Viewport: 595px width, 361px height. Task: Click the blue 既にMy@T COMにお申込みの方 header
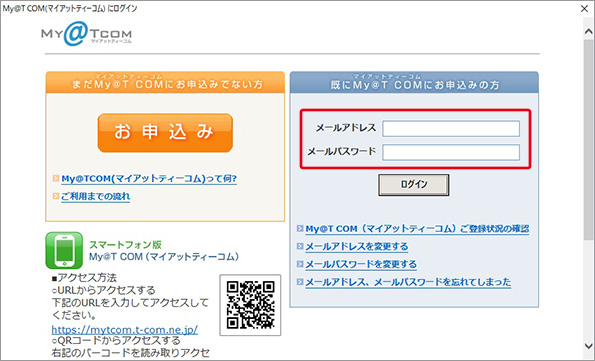(x=414, y=82)
